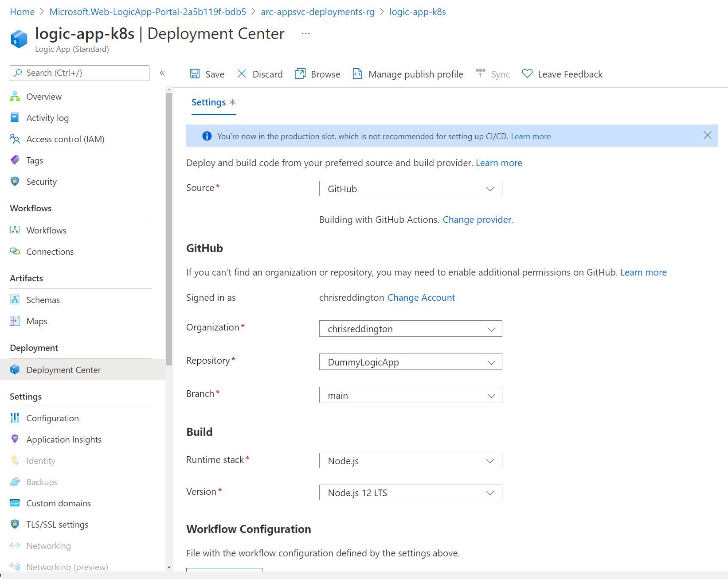The image size is (728, 579).
Task: Click the Workflows icon in the sidebar
Action: pos(15,230)
